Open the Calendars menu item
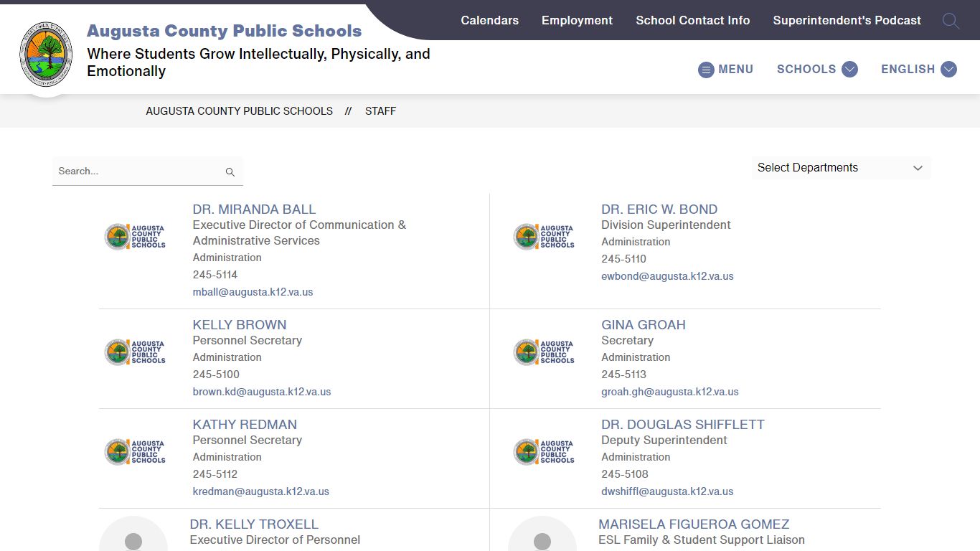980x551 pixels. coord(489,20)
